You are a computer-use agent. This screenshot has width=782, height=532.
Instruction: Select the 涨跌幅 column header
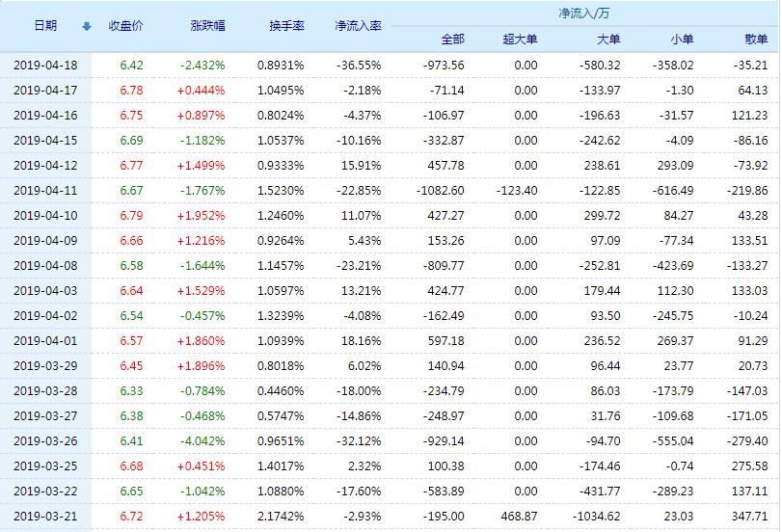coord(207,26)
